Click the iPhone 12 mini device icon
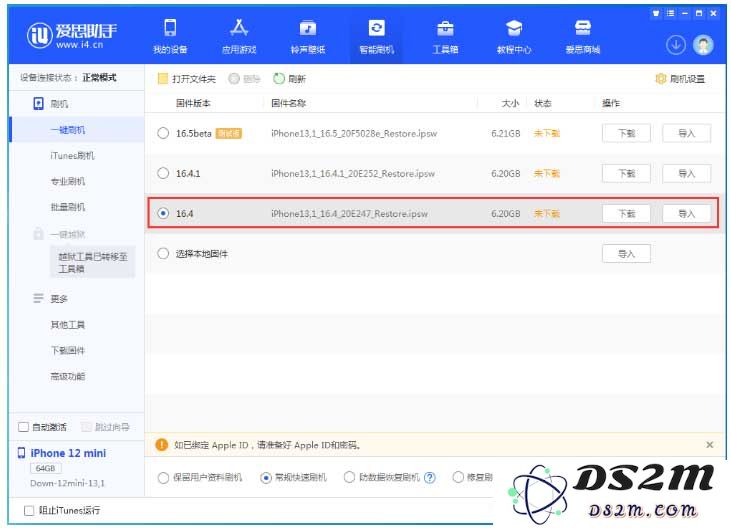This screenshot has width=731, height=528. (x=21, y=453)
